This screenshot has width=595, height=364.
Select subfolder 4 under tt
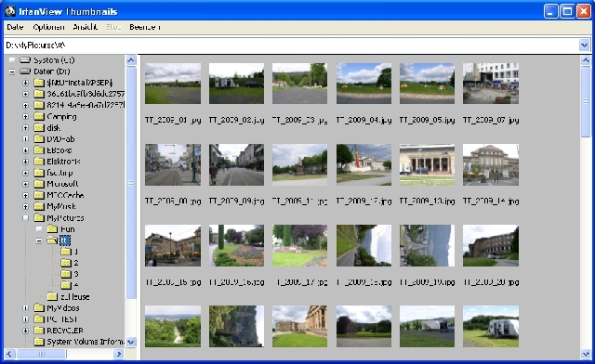[x=76, y=284]
